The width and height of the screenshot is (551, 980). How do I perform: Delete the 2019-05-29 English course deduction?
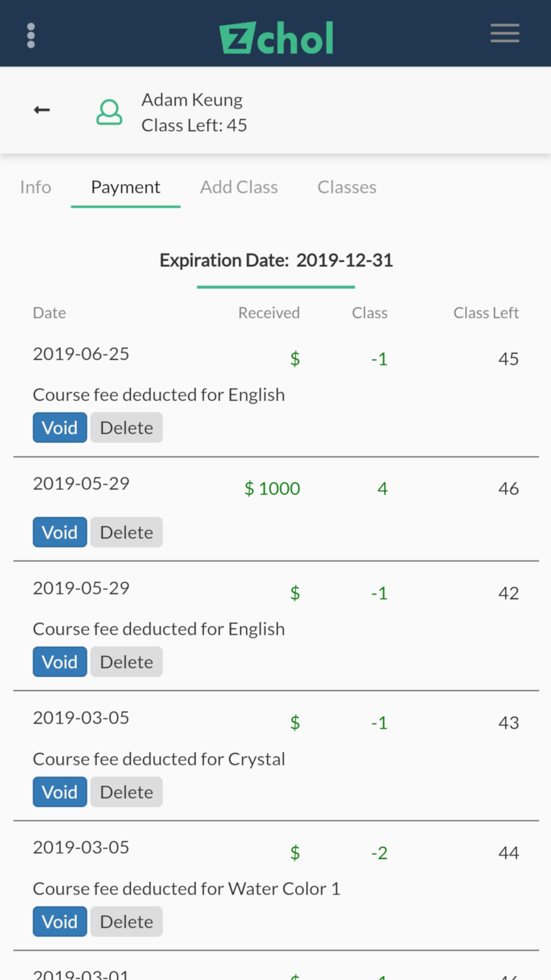click(x=126, y=662)
